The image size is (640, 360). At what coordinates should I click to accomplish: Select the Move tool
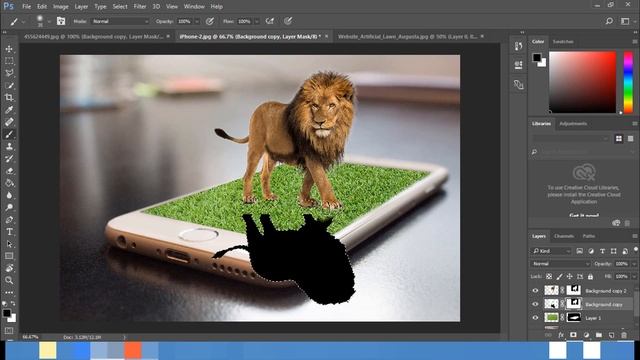(9, 49)
